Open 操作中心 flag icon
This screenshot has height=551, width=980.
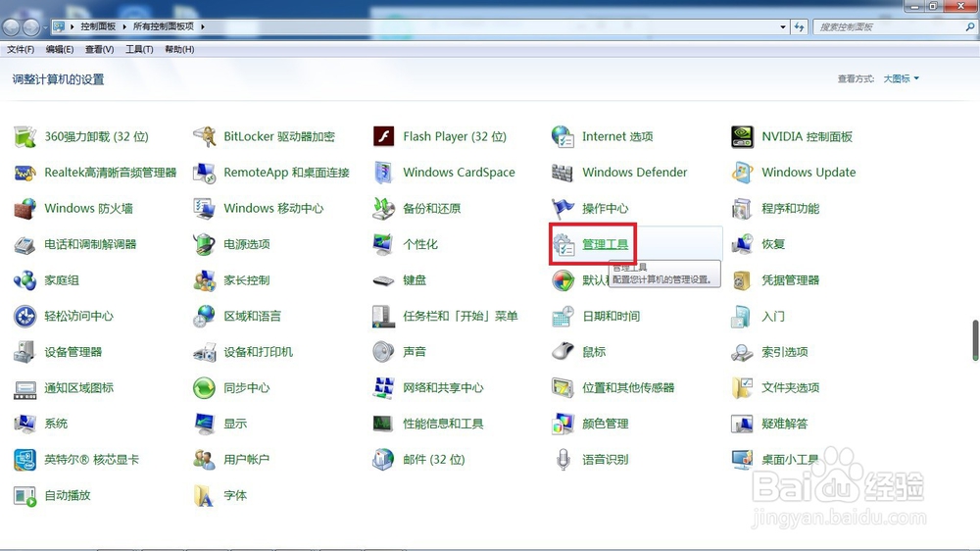pos(563,208)
